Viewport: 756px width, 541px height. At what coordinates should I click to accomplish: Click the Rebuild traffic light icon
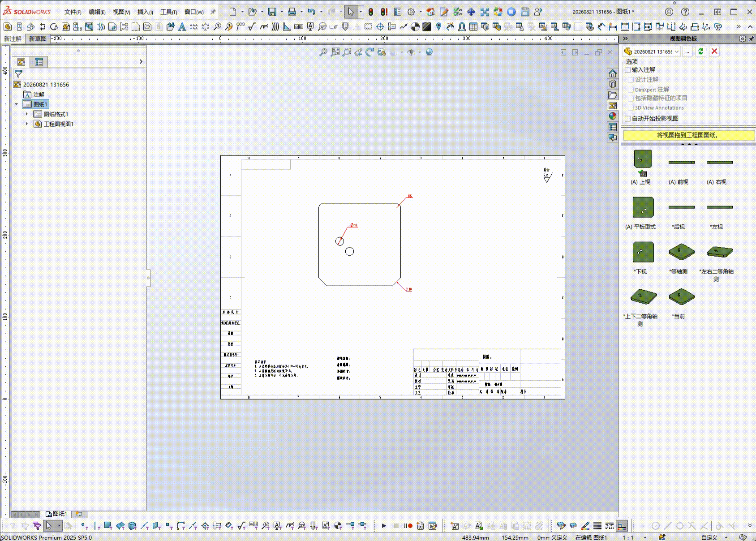point(371,12)
